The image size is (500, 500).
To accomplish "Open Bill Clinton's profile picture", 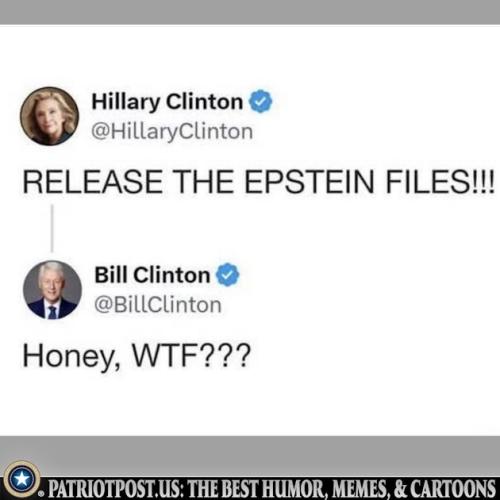I will [x=52, y=290].
